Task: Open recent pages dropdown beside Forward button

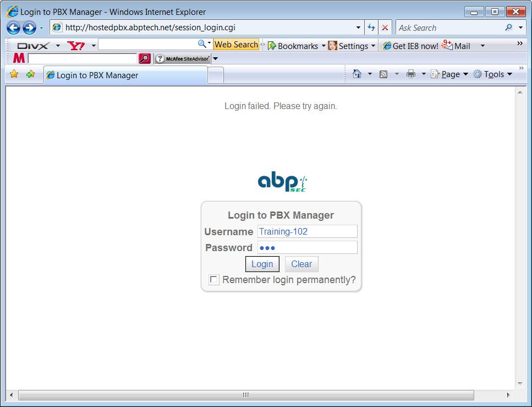Action: click(x=41, y=28)
